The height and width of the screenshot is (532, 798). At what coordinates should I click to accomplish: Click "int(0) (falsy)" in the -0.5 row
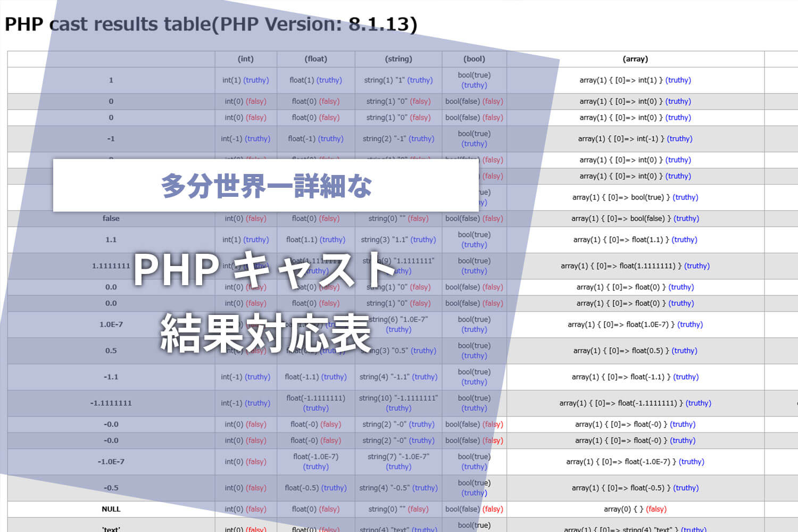[246, 488]
